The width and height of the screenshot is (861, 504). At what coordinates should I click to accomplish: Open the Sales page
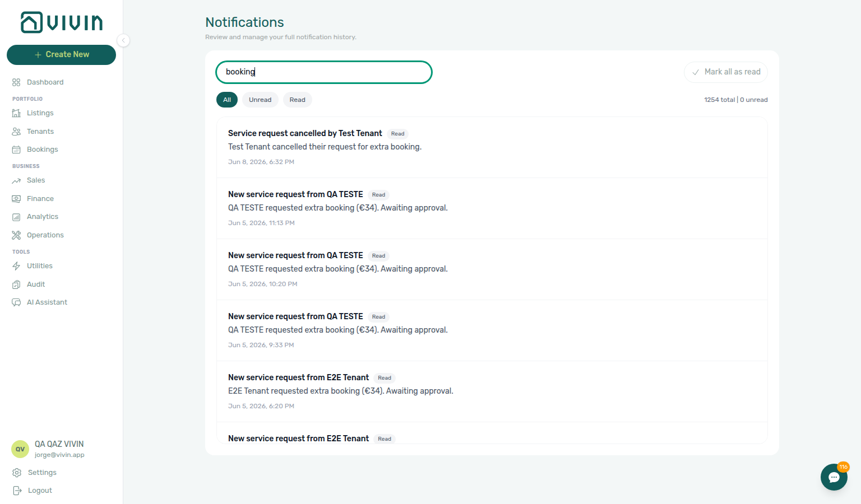click(x=36, y=180)
